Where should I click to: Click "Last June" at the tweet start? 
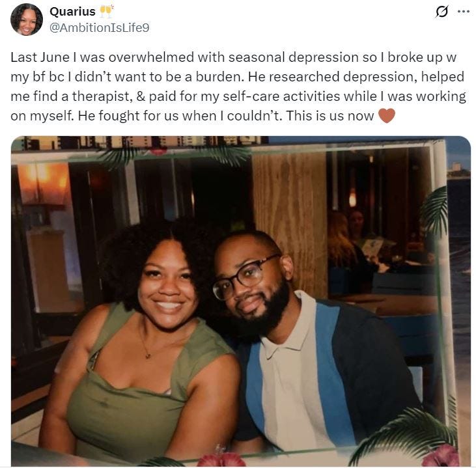(40, 57)
